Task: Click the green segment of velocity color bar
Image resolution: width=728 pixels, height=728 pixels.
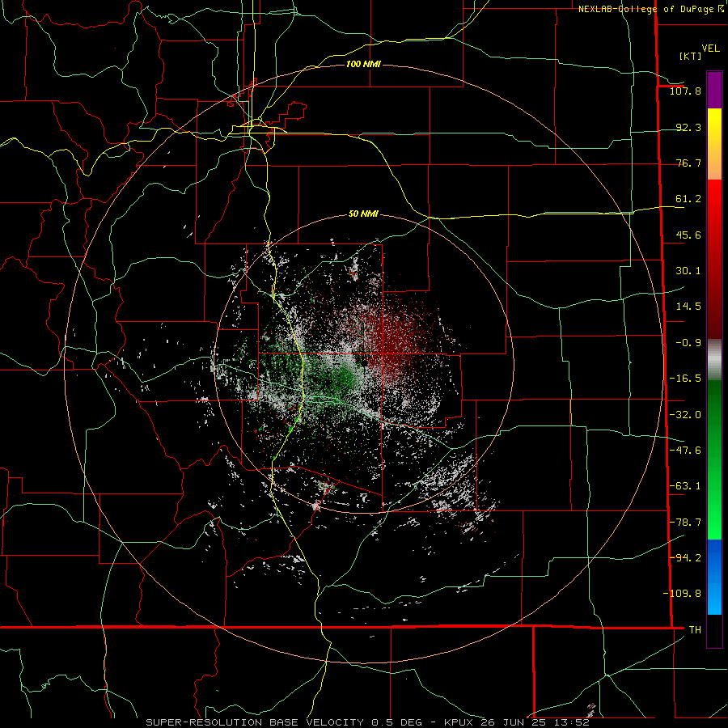Action: [714, 459]
